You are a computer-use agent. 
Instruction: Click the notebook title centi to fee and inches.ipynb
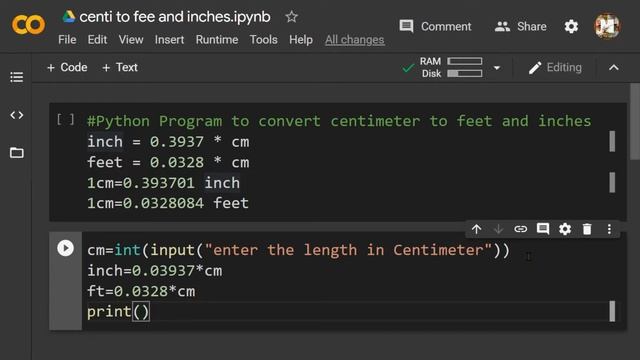pos(175,17)
